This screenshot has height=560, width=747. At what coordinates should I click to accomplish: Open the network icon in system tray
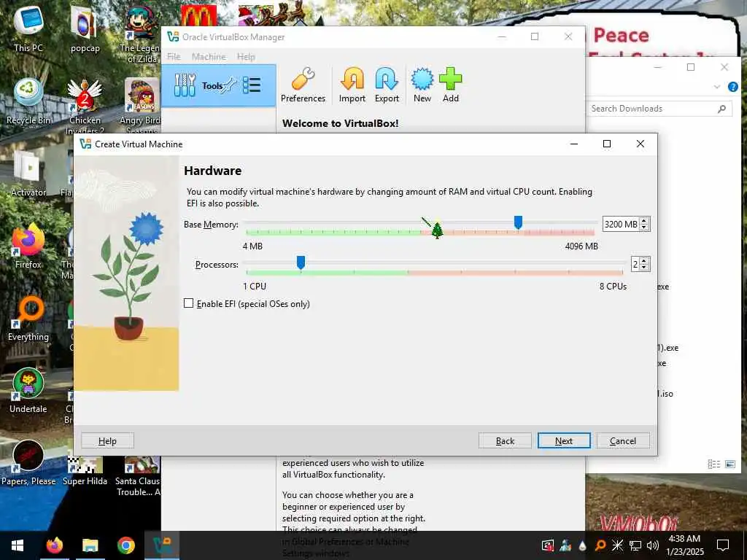tap(635, 545)
